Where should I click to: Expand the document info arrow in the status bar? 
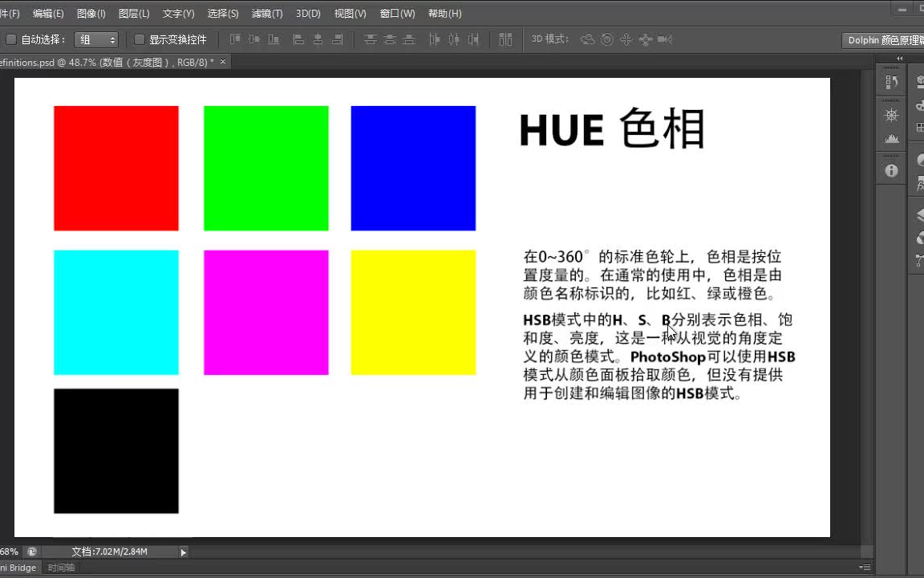183,552
